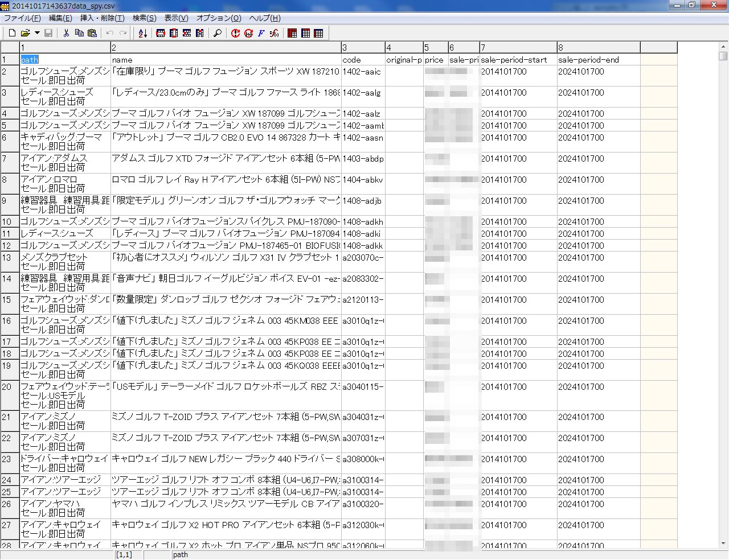Select row 26 name cell ヤマハ ゴルフ インプレス
This screenshot has width=729, height=560.
(226, 508)
